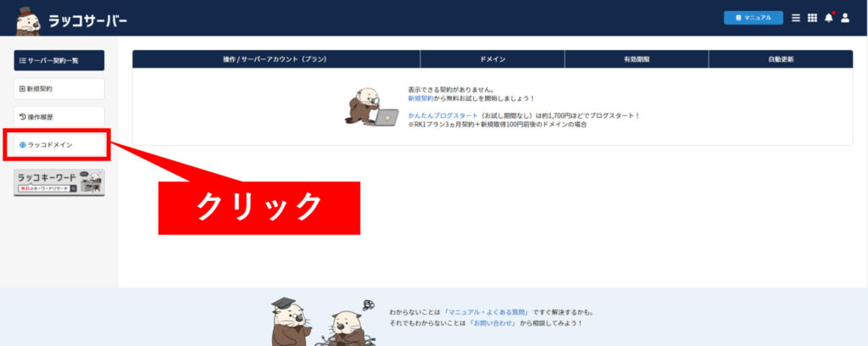Select 操作履歴 in the sidebar
Viewport: 868px width, 346px height.
[x=59, y=117]
